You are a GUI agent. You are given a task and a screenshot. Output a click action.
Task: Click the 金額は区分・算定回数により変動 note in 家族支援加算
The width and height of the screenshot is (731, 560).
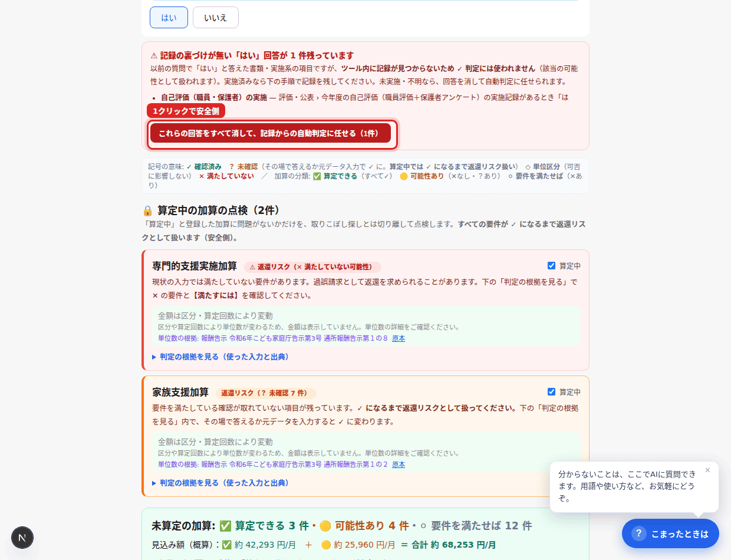[x=215, y=442]
